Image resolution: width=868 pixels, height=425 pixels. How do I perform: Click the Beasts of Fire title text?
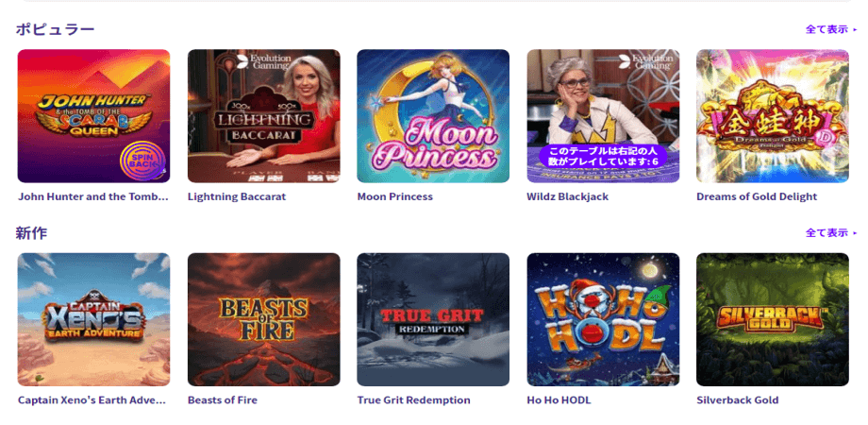click(x=223, y=400)
